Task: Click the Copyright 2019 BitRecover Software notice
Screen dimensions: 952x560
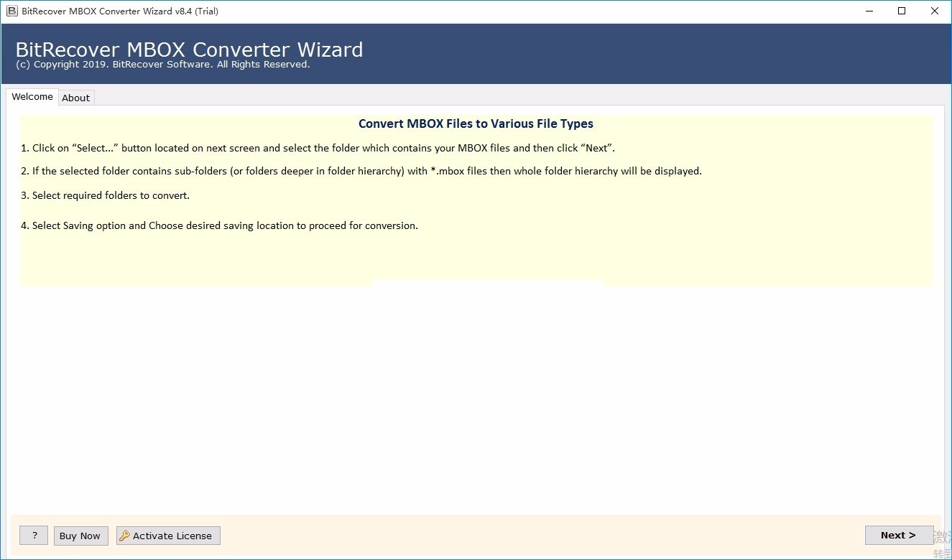Action: click(162, 65)
